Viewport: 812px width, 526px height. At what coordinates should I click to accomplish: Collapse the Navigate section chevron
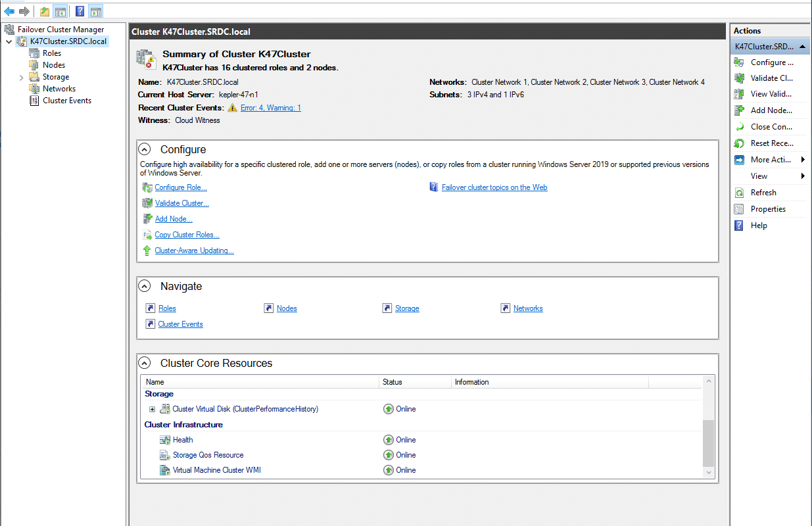point(145,286)
